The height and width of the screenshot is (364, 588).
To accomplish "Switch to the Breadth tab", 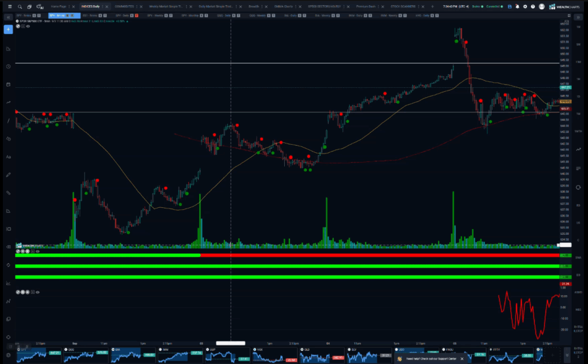I will pos(253,6).
